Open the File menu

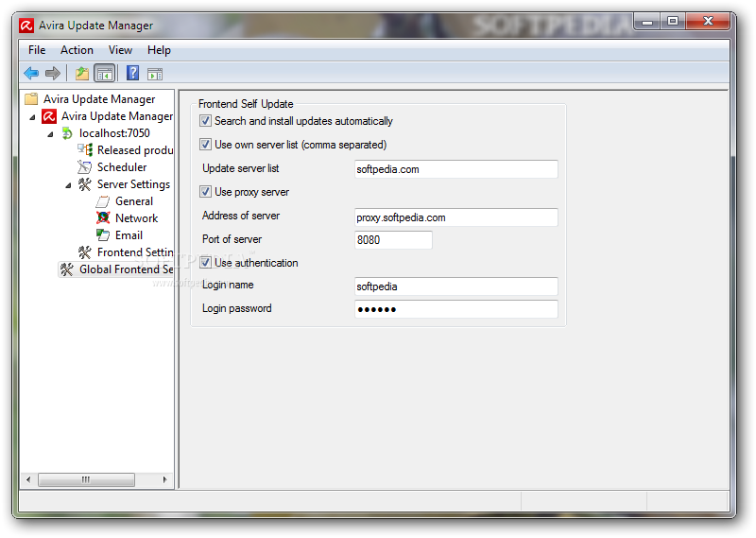tap(37, 50)
